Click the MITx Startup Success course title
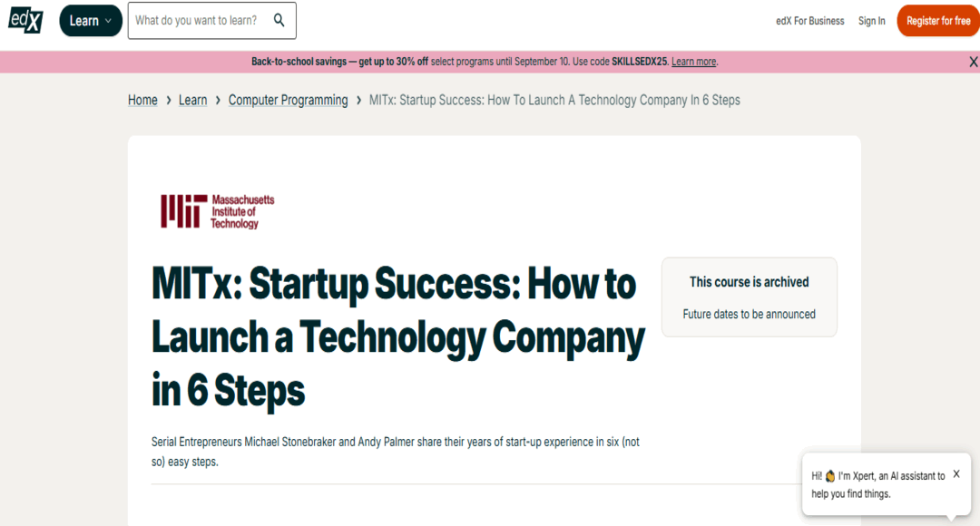The height and width of the screenshot is (526, 980). click(x=397, y=336)
